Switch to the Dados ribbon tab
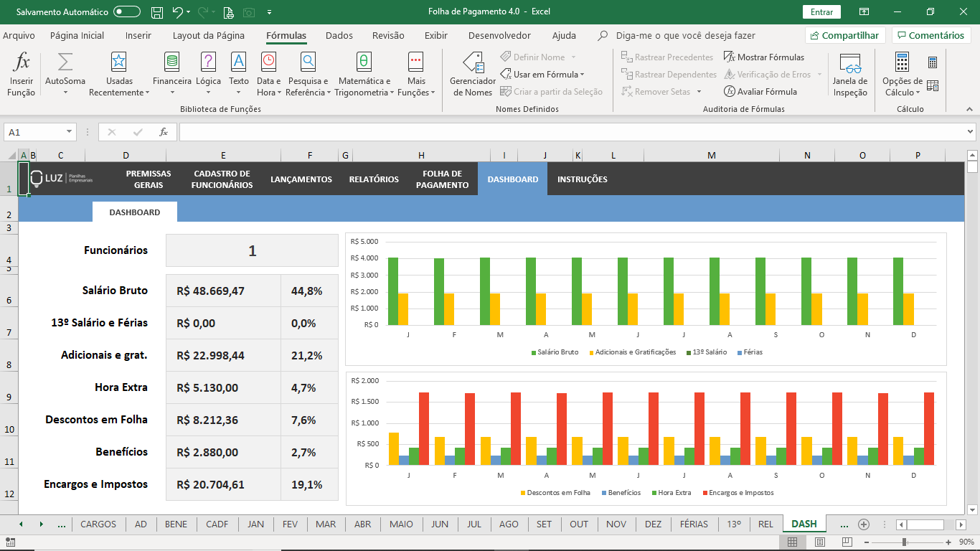Screen dimensions: 980x551 pos(339,35)
